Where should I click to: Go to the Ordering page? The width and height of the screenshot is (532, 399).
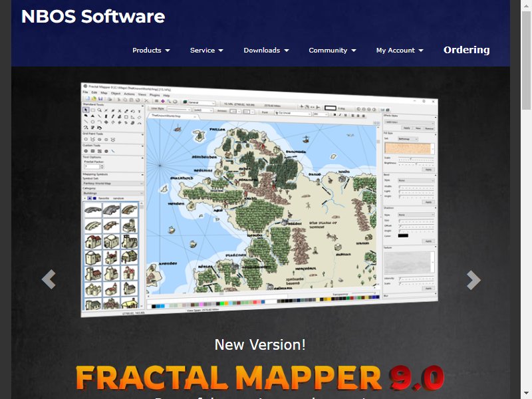click(467, 50)
